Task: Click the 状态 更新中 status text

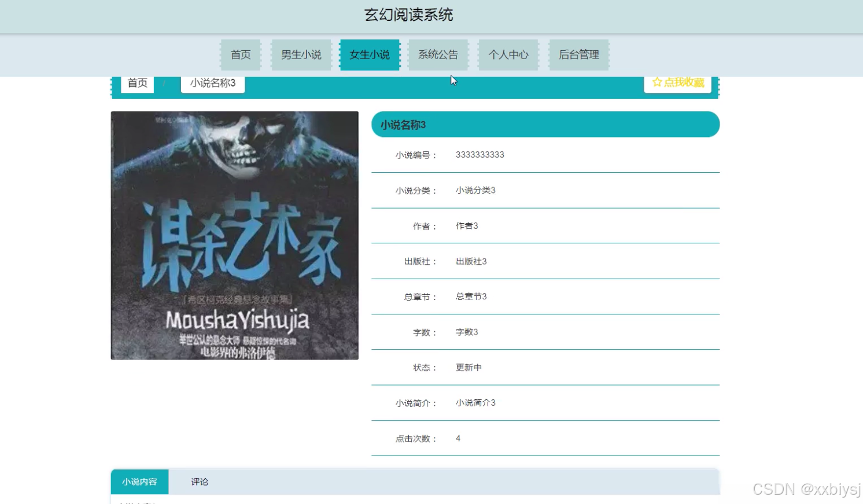Action: (469, 367)
